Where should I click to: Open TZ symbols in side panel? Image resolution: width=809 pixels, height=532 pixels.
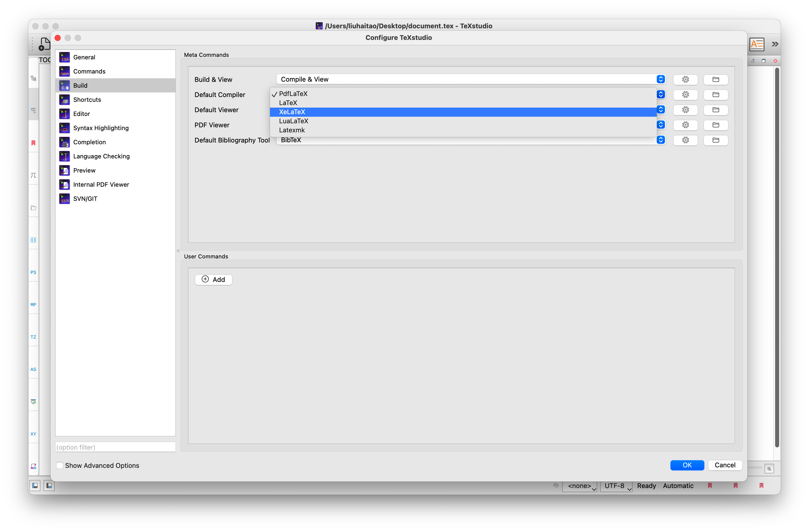33,337
